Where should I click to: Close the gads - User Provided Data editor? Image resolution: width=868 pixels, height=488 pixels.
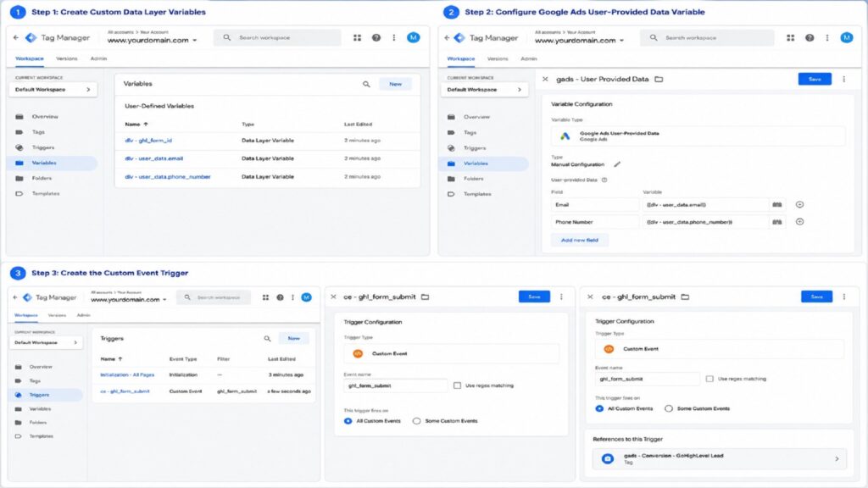[545, 79]
